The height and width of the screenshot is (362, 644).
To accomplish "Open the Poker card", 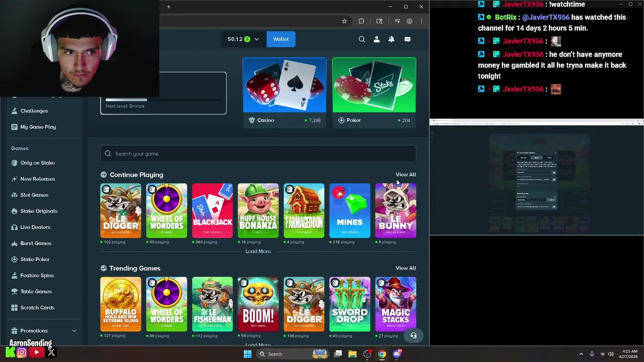I will [374, 93].
